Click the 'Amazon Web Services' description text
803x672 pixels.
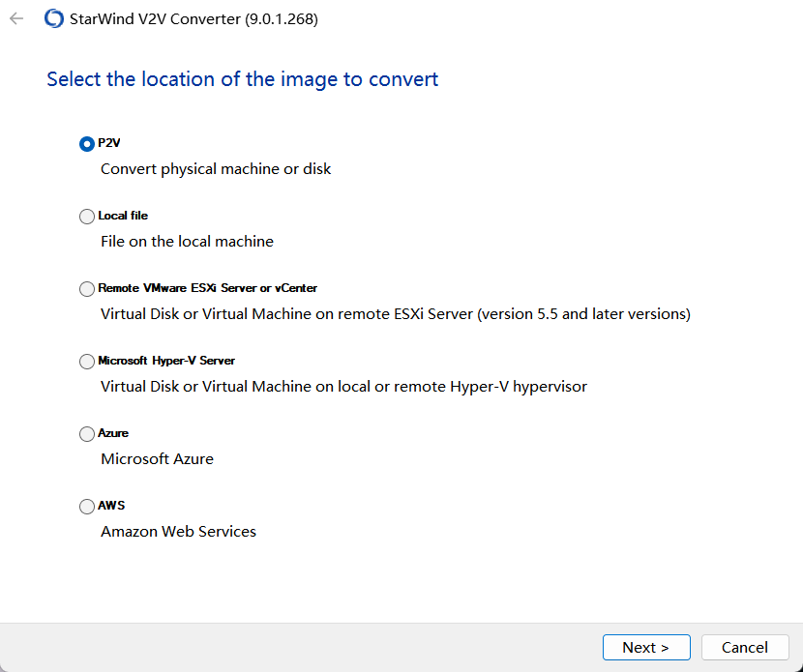point(178,531)
